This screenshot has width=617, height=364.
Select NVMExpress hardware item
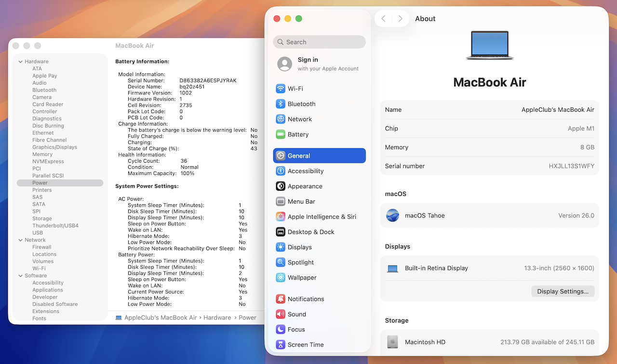48,162
